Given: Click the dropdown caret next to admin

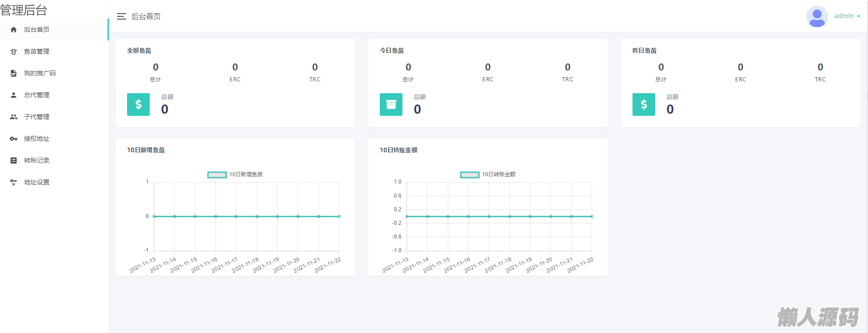Looking at the screenshot, I should point(858,16).
